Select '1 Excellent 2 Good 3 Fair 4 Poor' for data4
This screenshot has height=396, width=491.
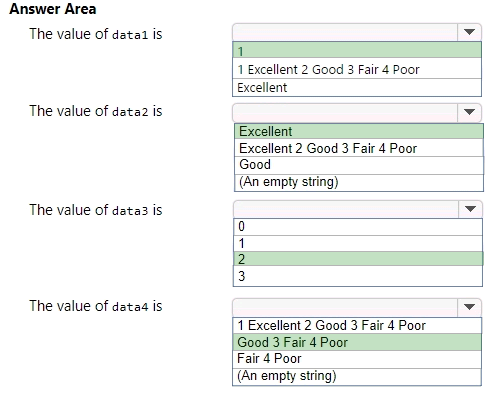coord(357,325)
